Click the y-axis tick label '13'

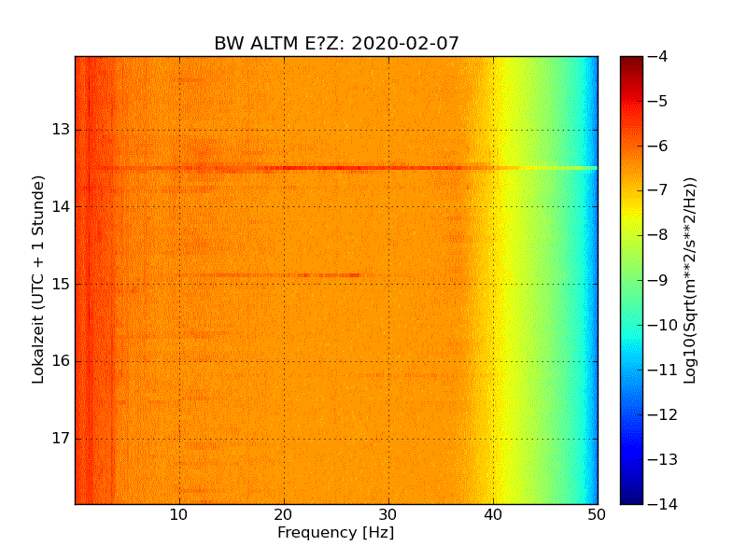click(x=61, y=130)
